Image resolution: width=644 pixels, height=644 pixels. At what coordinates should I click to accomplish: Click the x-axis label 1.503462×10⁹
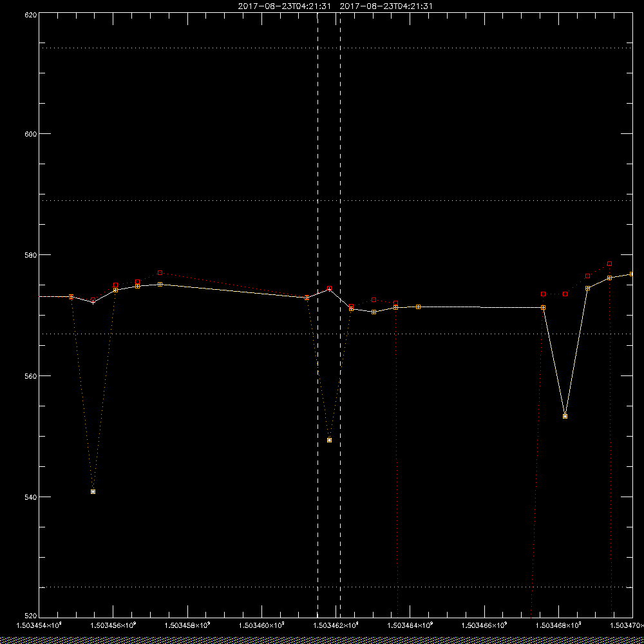click(336, 625)
